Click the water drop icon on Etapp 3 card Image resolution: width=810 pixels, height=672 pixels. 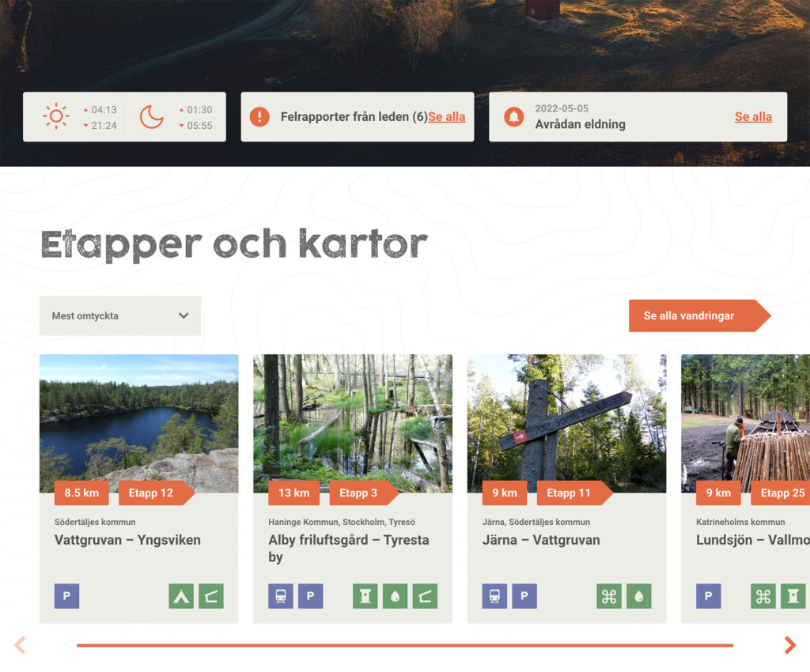[x=395, y=596]
